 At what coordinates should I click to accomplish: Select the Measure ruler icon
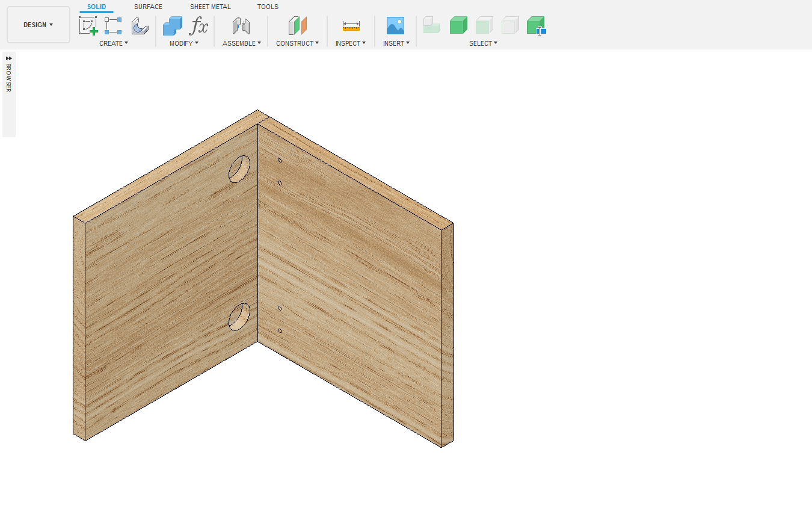(x=351, y=26)
